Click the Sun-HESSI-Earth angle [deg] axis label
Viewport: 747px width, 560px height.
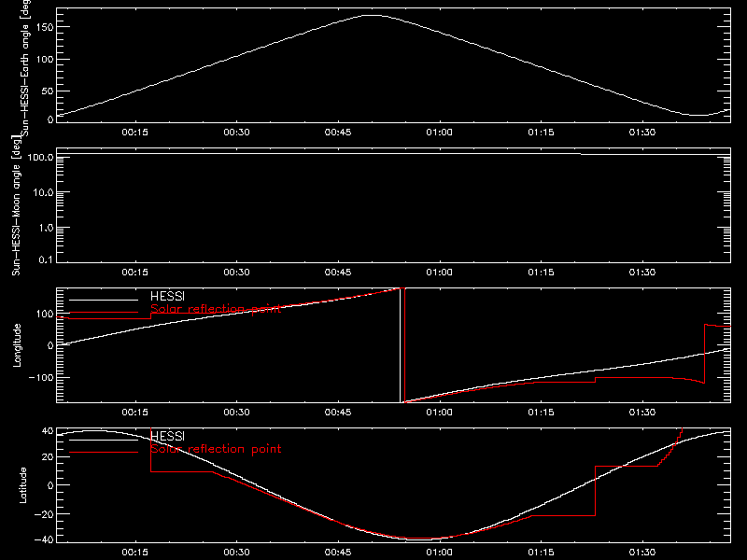[25, 68]
